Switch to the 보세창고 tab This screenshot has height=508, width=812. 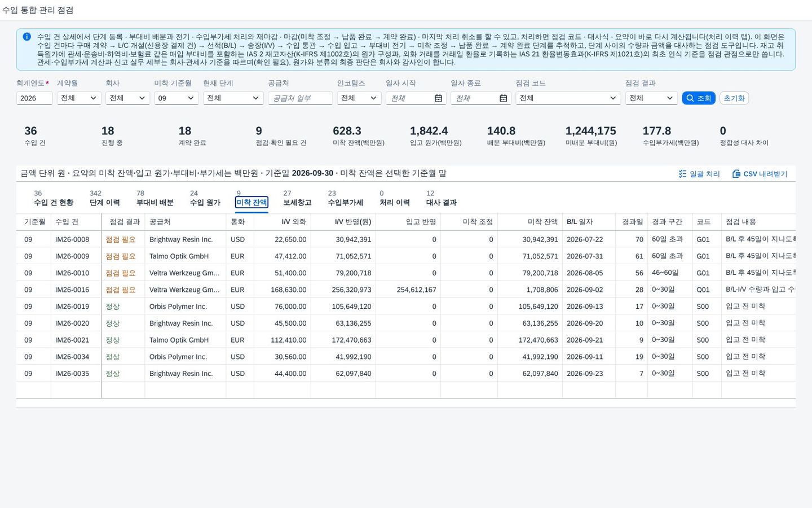[297, 203]
